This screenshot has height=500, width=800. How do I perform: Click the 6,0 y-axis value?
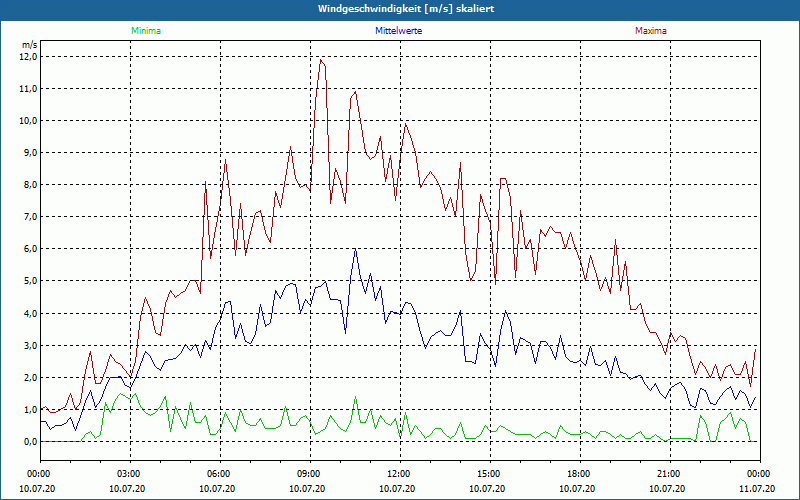pos(30,249)
